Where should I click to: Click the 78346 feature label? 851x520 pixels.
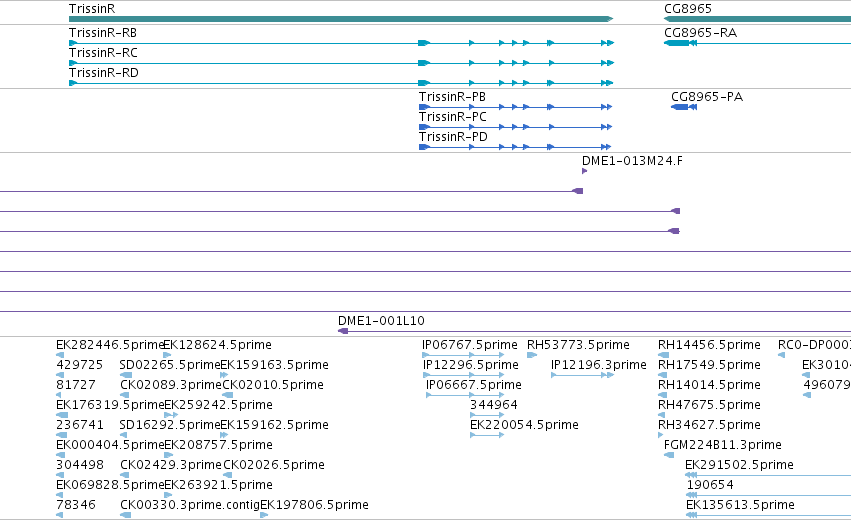tap(75, 505)
